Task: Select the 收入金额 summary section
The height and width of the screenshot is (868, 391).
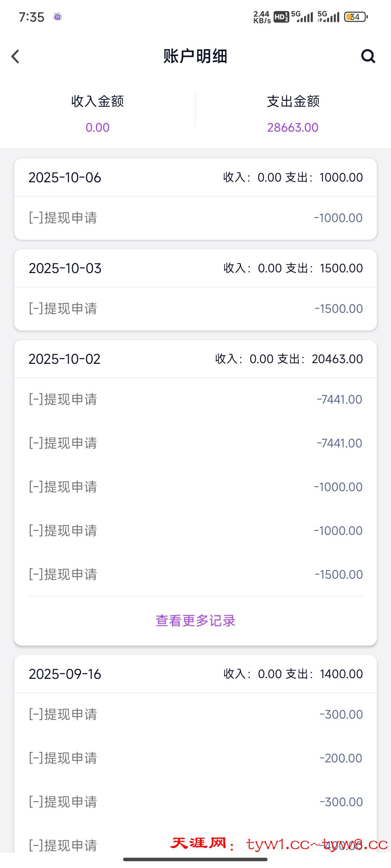Action: point(97,113)
